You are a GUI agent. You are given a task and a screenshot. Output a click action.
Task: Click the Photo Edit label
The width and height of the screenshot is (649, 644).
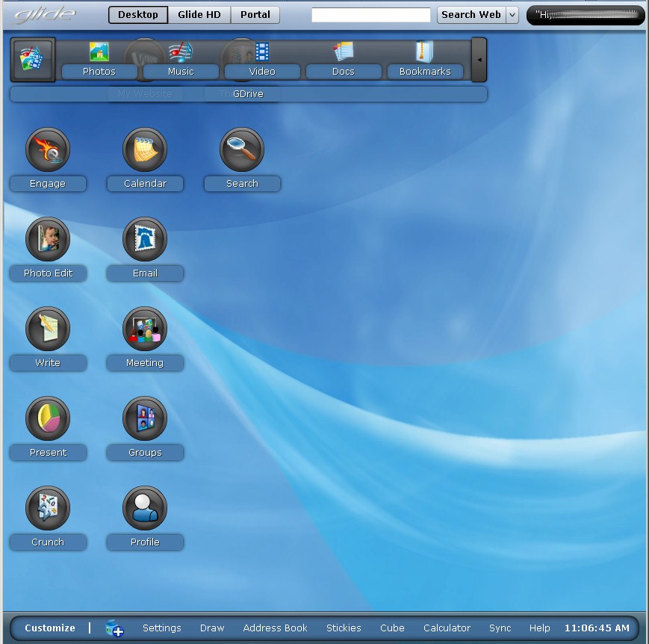48,273
